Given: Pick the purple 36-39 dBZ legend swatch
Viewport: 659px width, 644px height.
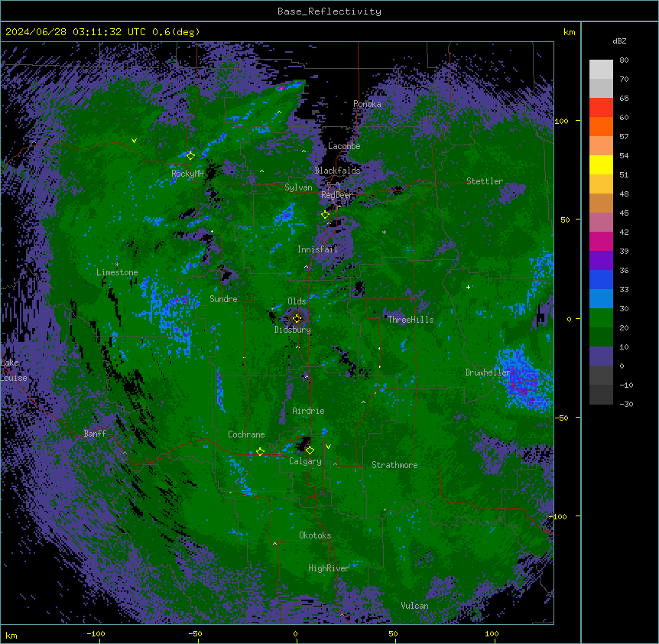Looking at the screenshot, I should (x=601, y=261).
